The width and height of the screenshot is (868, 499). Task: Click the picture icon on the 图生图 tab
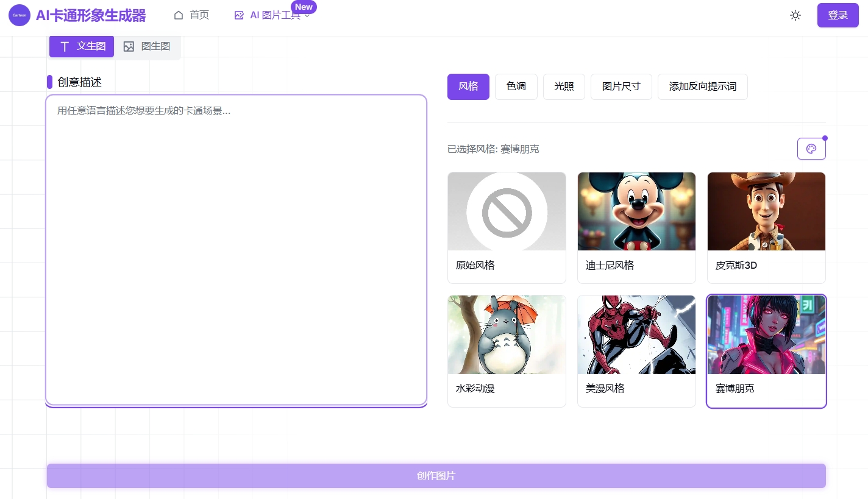129,46
